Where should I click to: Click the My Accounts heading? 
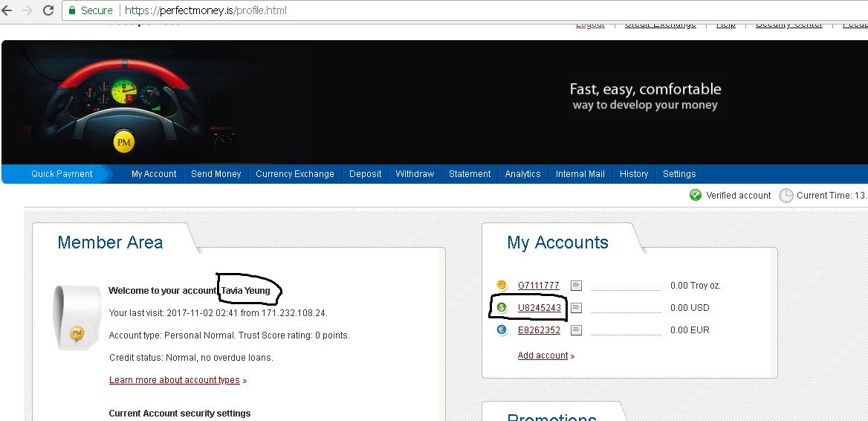[557, 242]
